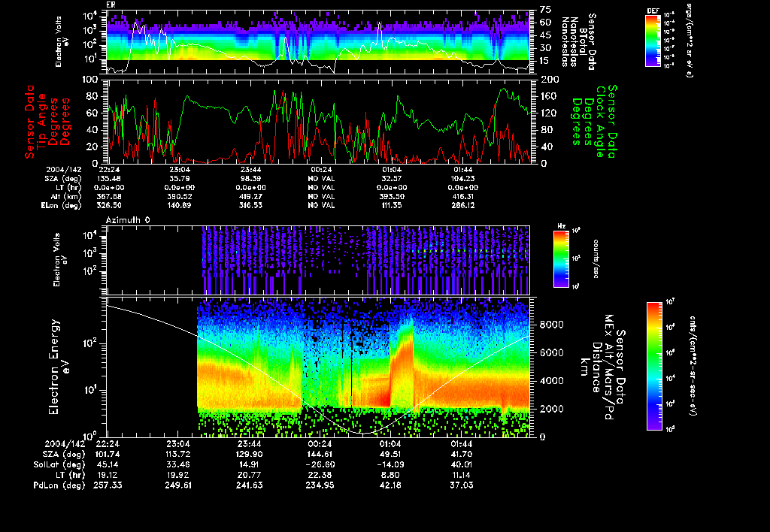Click the SZA value 98.39
The height and width of the screenshot is (532, 770).
(250, 179)
